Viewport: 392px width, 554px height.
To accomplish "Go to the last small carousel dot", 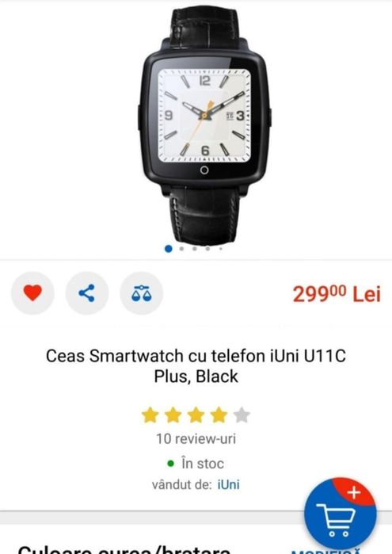I will pyautogui.click(x=221, y=249).
